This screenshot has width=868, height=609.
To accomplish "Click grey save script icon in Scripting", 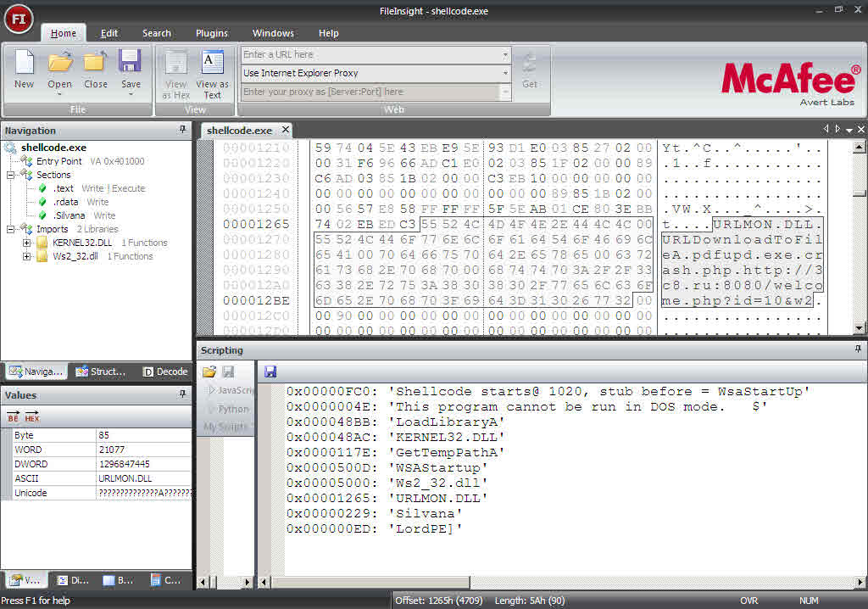I will pyautogui.click(x=228, y=372).
